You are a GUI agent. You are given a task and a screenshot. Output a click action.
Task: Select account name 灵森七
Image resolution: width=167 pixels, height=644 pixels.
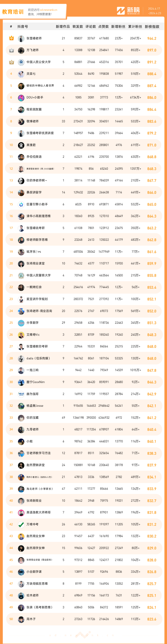tap(31, 74)
